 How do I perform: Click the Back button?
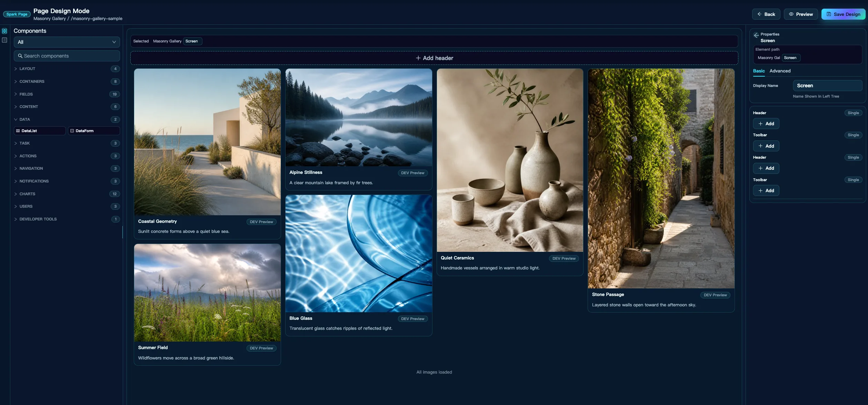click(766, 14)
